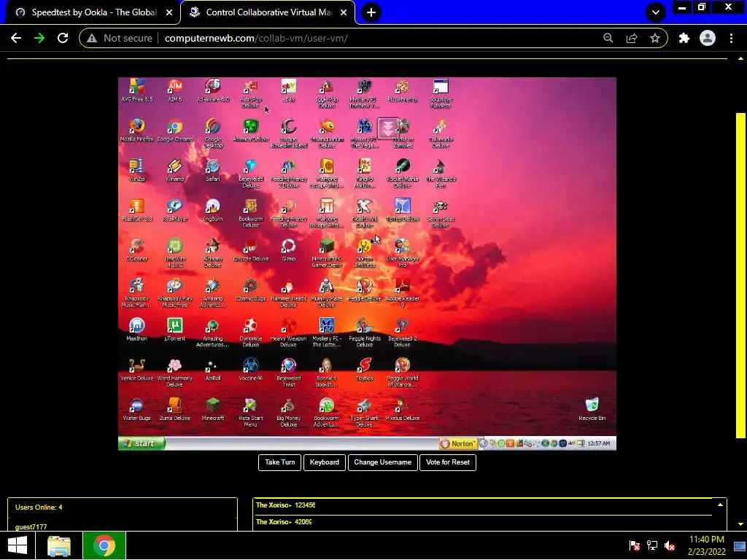Click the FlashGet 3.3 icon
The image size is (747, 560).
(x=136, y=210)
